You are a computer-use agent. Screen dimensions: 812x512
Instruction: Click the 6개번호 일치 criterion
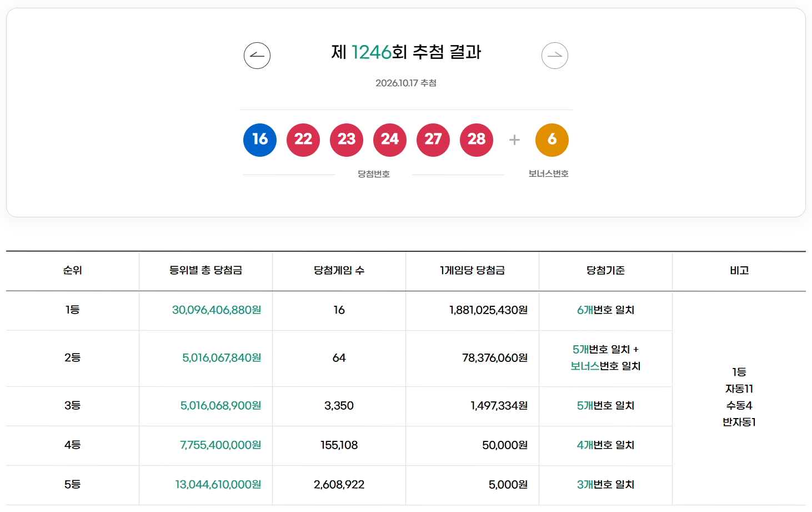coord(606,310)
